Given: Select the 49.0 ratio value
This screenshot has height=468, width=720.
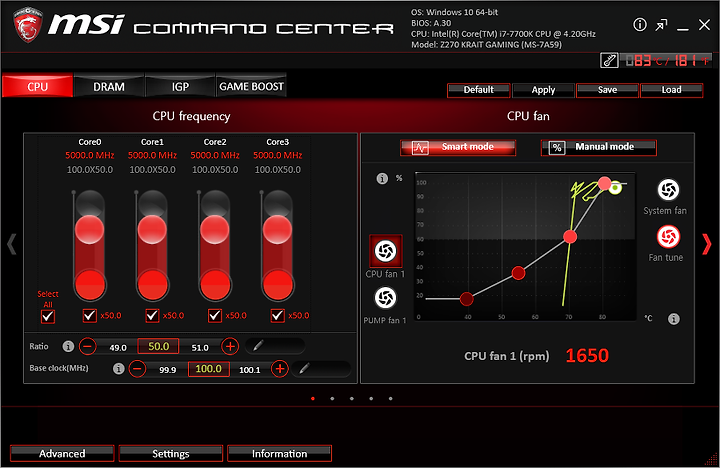Looking at the screenshot, I should pos(118,348).
